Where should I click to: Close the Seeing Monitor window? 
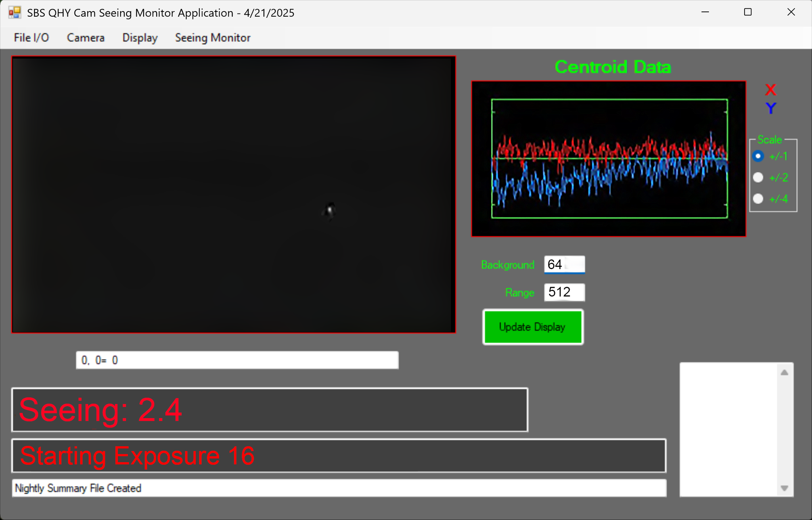pyautogui.click(x=791, y=12)
